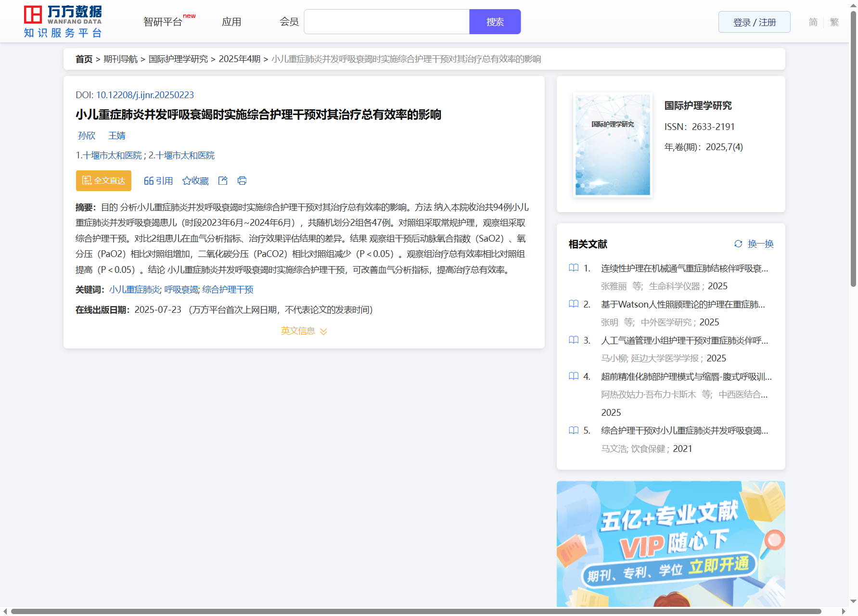Click keyword 综合护理干预
858x616 pixels.
(228, 289)
